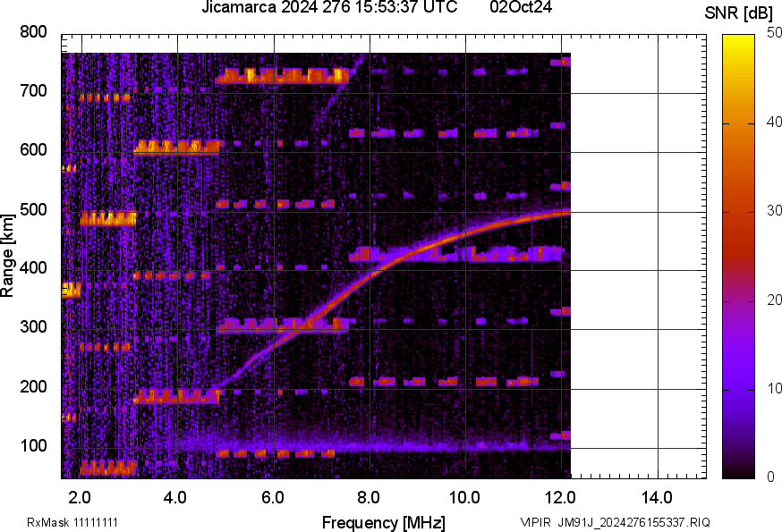Click the 700 range tick label
The width and height of the screenshot is (782, 532).
33,90
